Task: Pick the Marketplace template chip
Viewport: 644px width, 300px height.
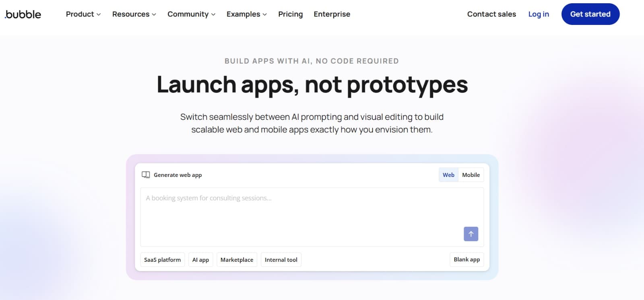Action: (x=237, y=260)
